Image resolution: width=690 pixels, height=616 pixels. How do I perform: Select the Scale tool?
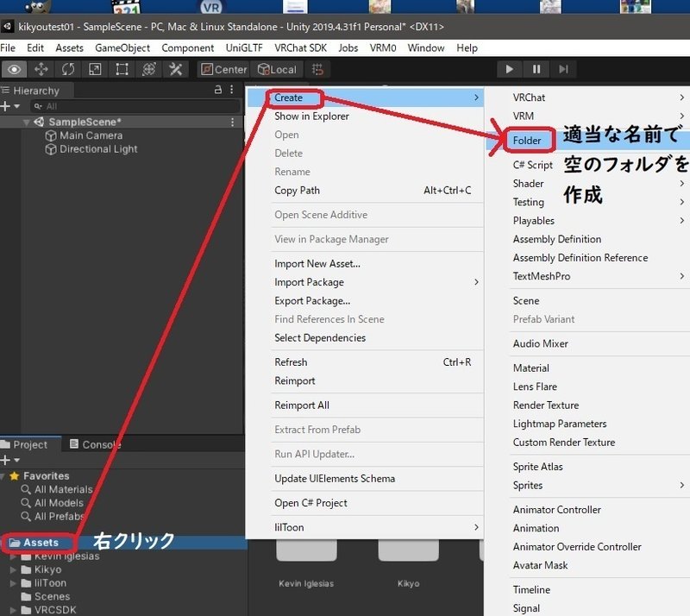click(x=95, y=69)
